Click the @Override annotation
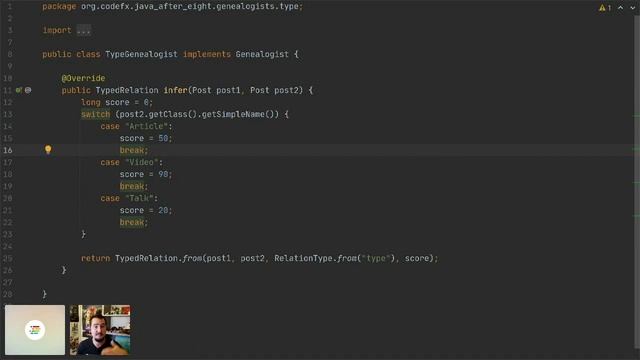 pyautogui.click(x=83, y=78)
